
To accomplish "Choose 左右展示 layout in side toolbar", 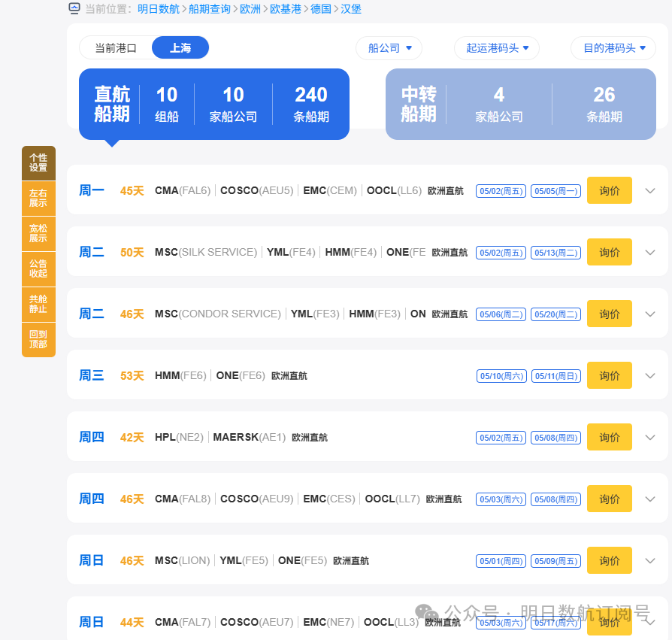I will 38,198.
